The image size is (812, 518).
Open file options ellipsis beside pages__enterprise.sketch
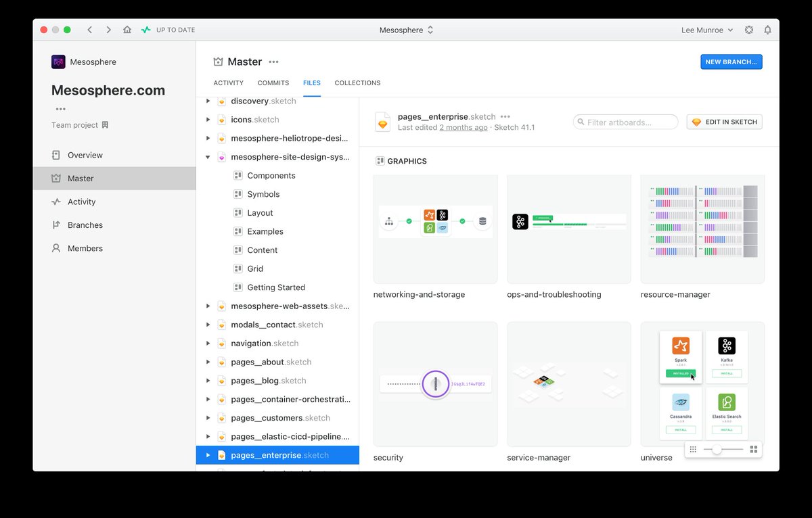[x=505, y=116]
